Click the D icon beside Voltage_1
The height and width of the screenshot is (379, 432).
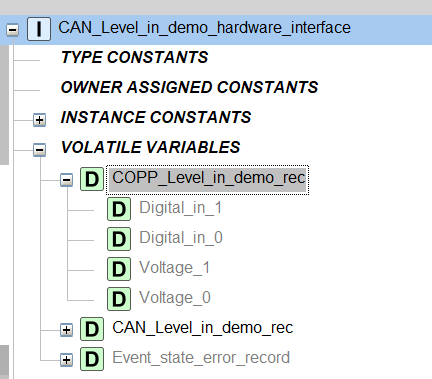point(119,269)
